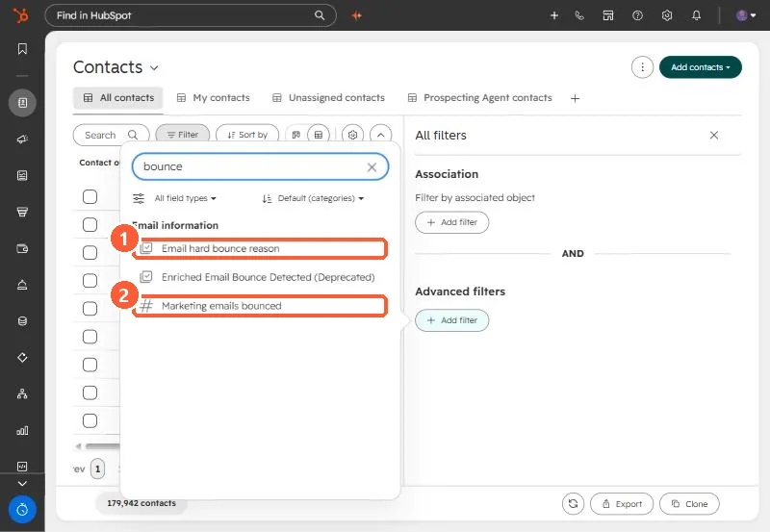Viewport: 770px width, 532px height.
Task: Open Data management database icon in sidebar
Action: tap(22, 321)
